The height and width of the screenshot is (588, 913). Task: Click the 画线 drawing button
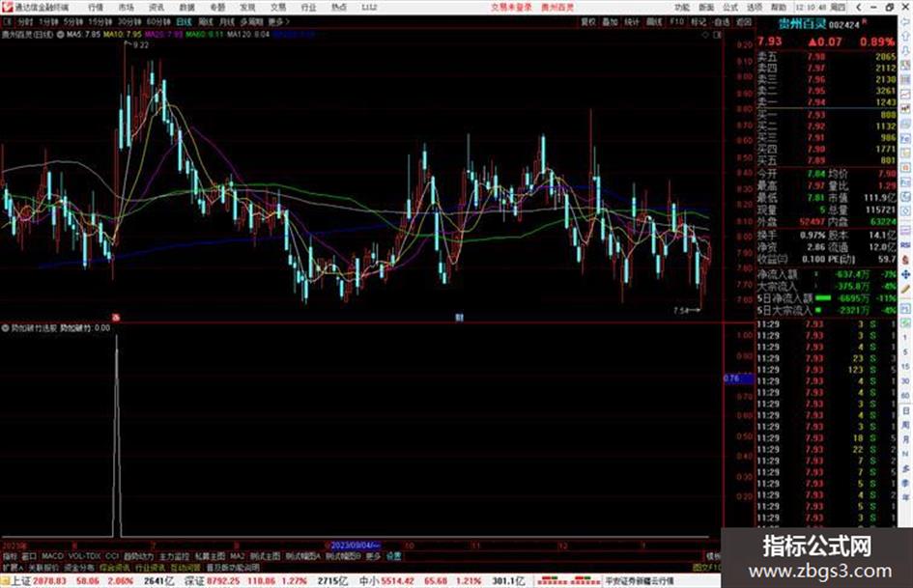654,21
